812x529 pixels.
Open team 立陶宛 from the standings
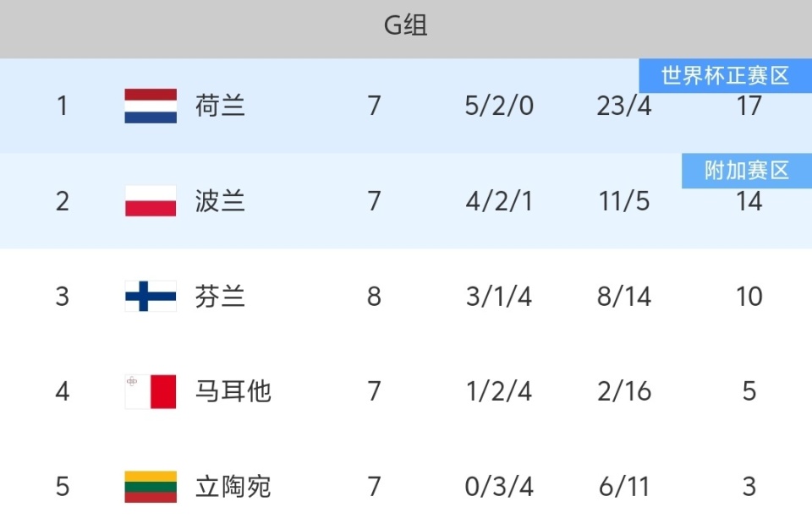[233, 487]
